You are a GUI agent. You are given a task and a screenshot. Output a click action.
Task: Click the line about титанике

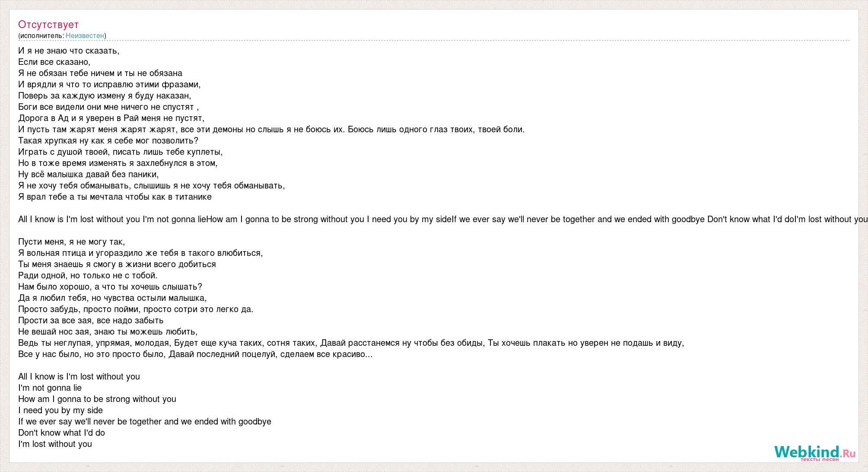pyautogui.click(x=115, y=197)
